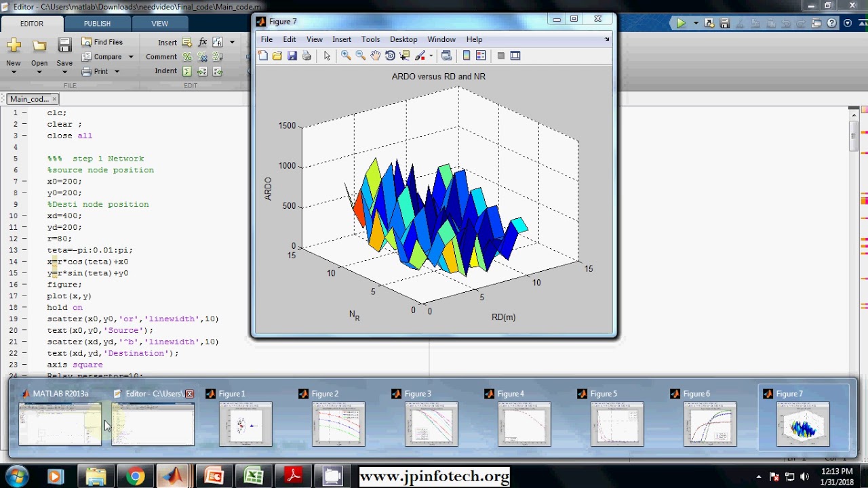Click Smart Indent icon
This screenshot has width=868, height=488.
187,71
